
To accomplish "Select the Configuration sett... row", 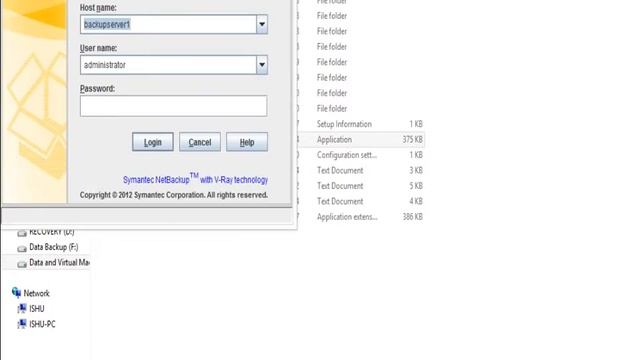I will click(361, 155).
